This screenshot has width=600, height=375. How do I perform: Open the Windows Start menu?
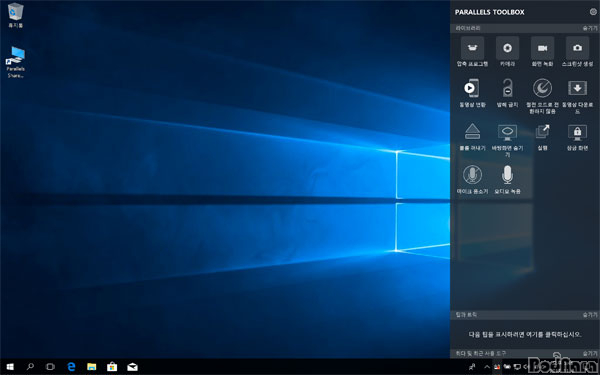pos(10,367)
